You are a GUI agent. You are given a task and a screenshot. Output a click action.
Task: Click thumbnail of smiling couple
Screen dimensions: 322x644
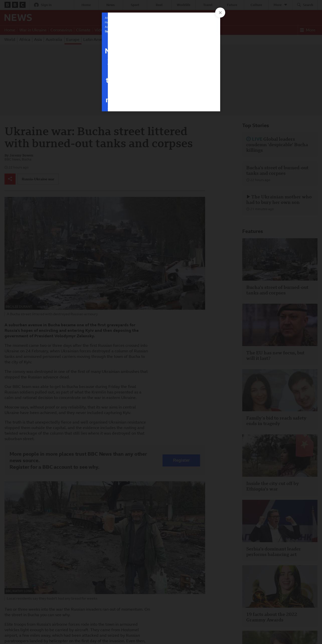[x=280, y=390]
